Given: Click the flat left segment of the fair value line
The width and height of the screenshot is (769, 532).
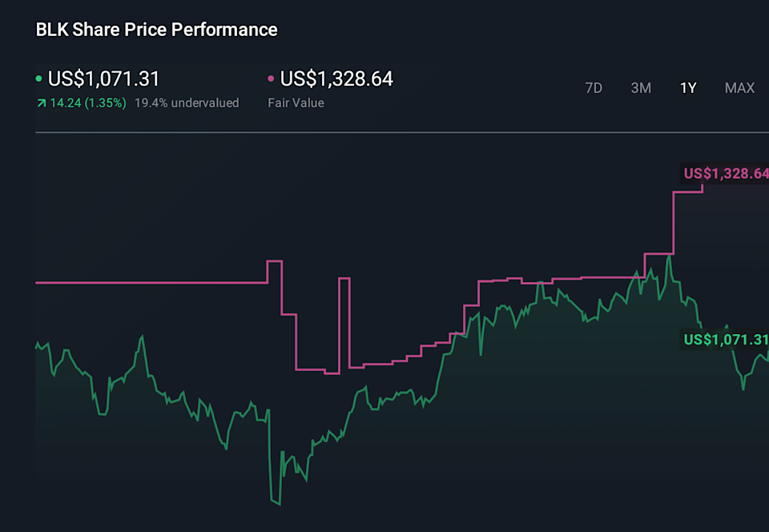Looking at the screenshot, I should click(x=151, y=282).
